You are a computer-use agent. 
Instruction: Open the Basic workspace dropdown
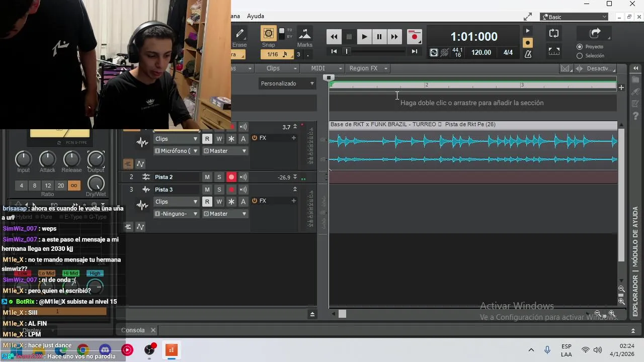click(x=574, y=17)
